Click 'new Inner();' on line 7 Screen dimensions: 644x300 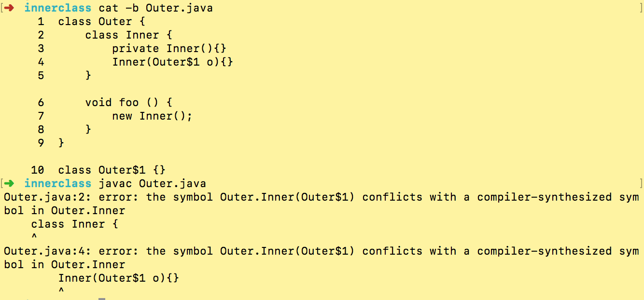[x=152, y=116]
